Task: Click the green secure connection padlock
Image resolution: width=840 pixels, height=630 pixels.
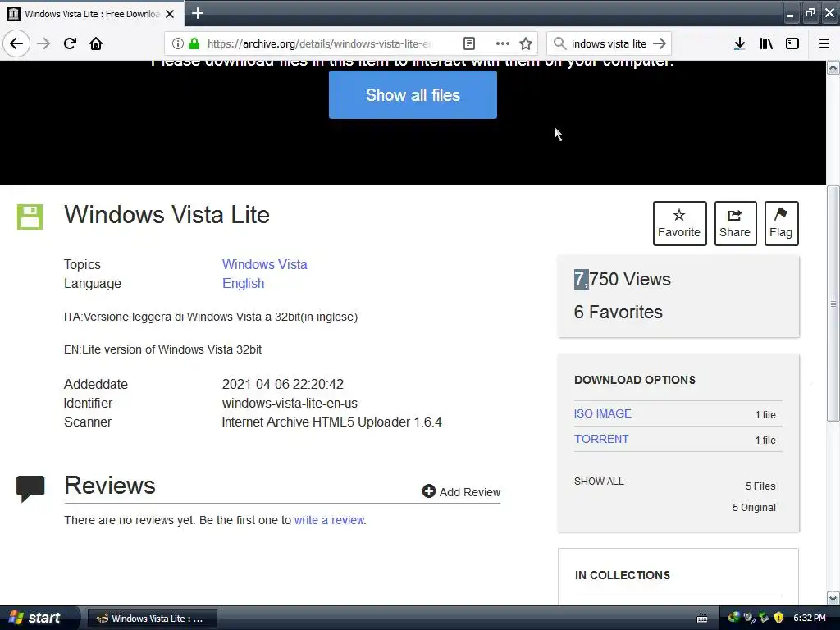Action: point(194,43)
